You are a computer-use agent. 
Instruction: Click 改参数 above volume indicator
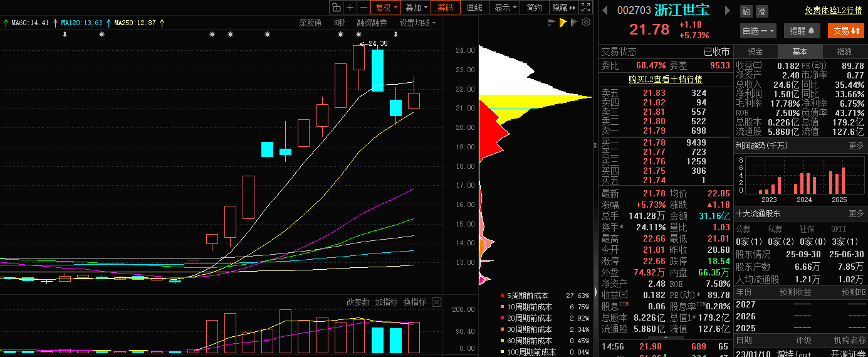click(x=359, y=302)
